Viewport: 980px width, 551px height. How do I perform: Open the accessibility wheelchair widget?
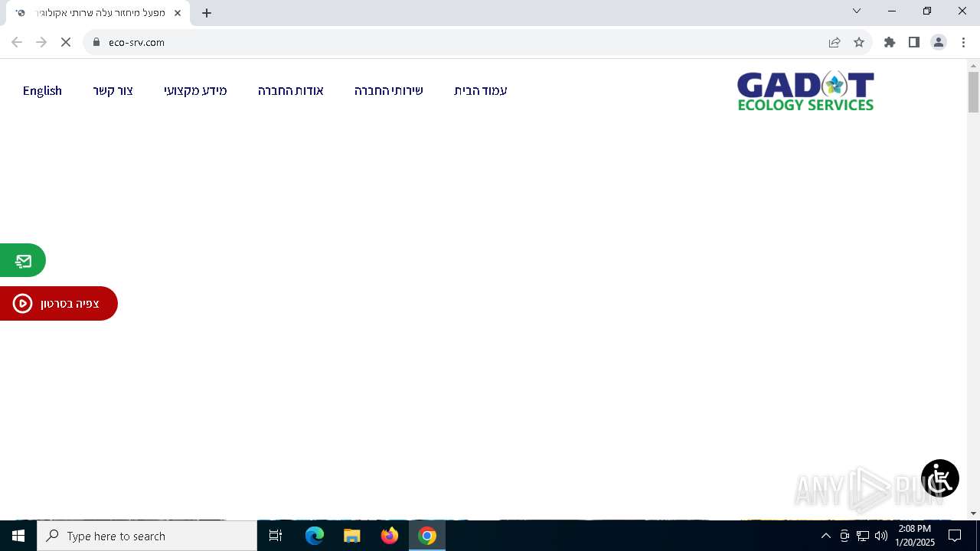pyautogui.click(x=939, y=478)
